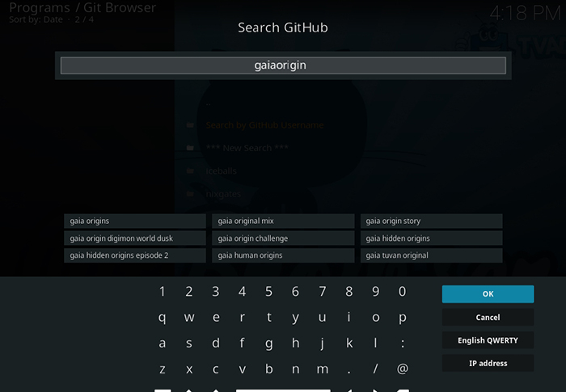Hit the letter j key
The width and height of the screenshot is (566, 392).
(x=322, y=343)
